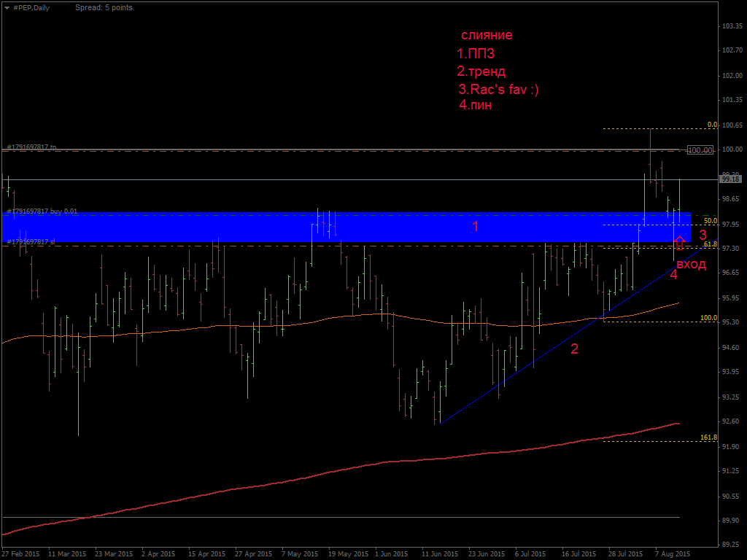The image size is (747, 560).
Task: Click the '#1791697817 sl' order label
Action: [x=31, y=242]
